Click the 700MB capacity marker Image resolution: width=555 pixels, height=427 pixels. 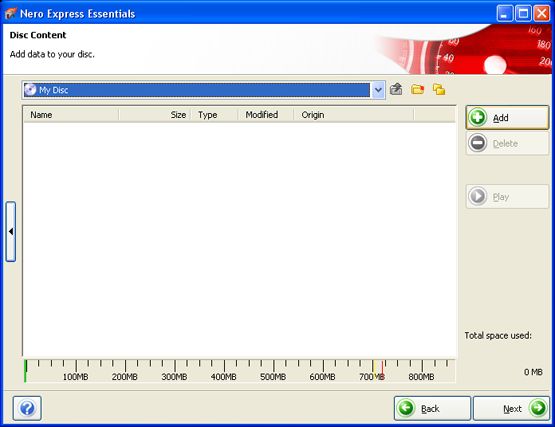click(372, 377)
